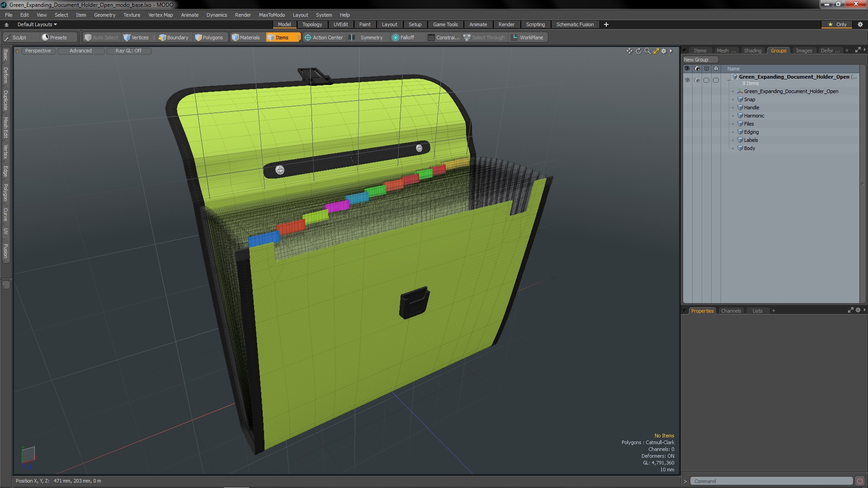Open viewport settings gear icon
Viewport: 868px width, 488px height.
tap(664, 51)
